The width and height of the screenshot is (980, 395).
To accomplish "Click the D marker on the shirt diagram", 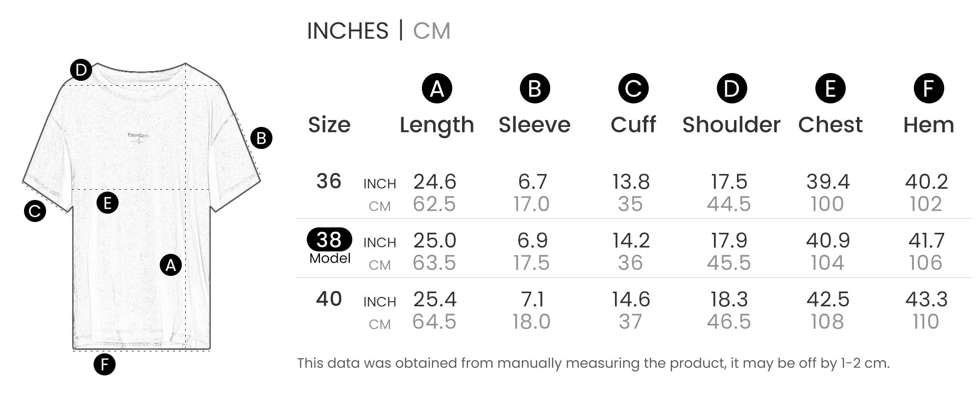I will coord(81,70).
